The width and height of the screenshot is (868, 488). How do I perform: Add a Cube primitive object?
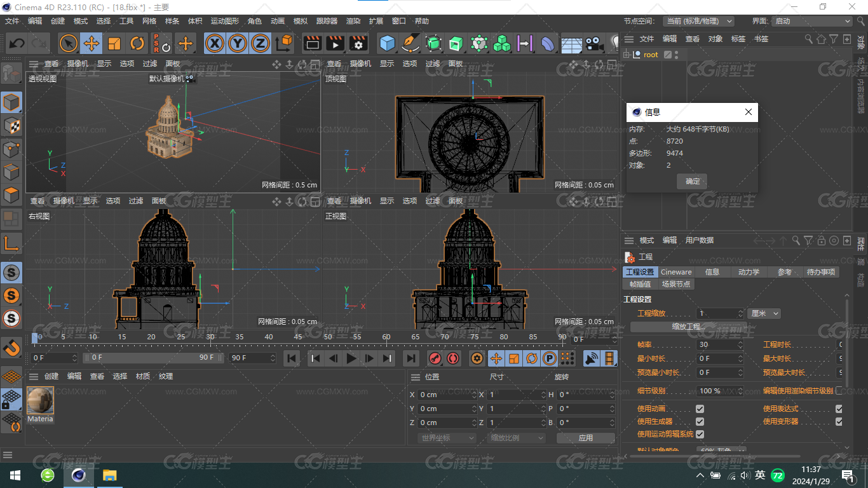[387, 43]
